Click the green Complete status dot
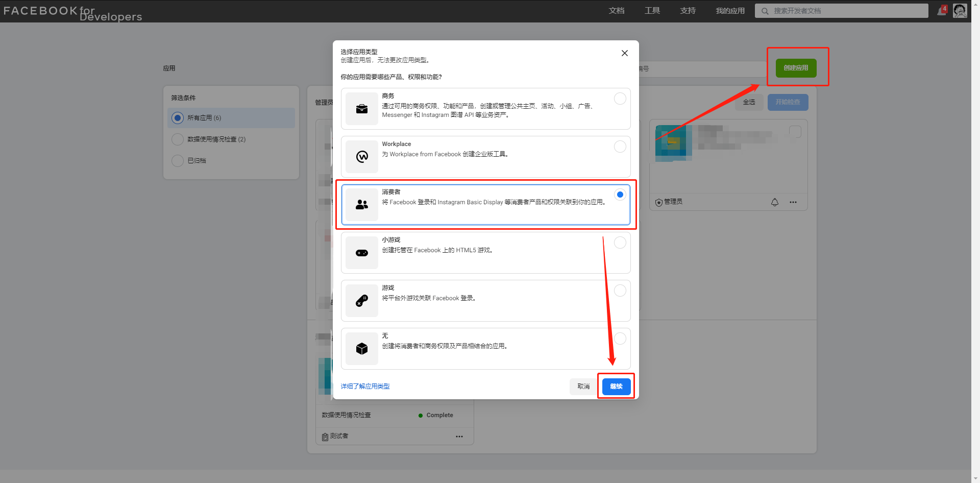 (421, 415)
